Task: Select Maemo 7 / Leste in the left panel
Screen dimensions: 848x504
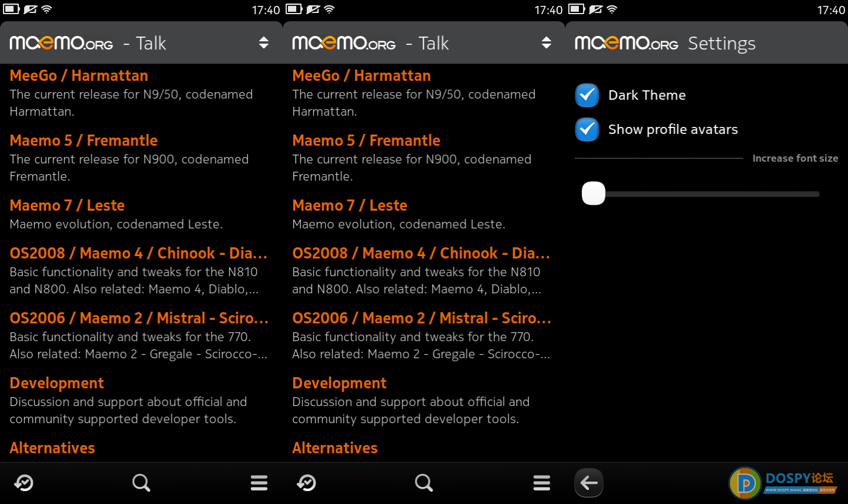Action: pyautogui.click(x=67, y=205)
